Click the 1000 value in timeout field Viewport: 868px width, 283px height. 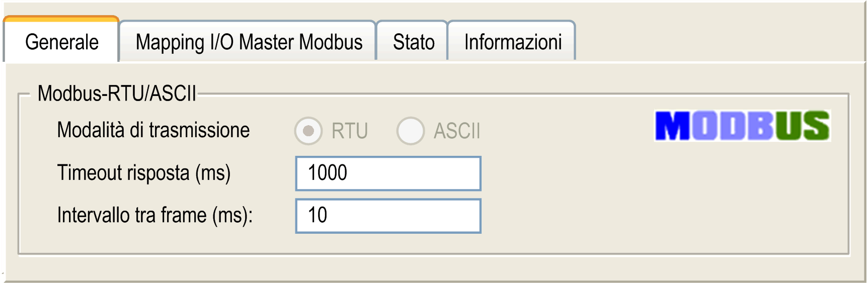point(328,173)
